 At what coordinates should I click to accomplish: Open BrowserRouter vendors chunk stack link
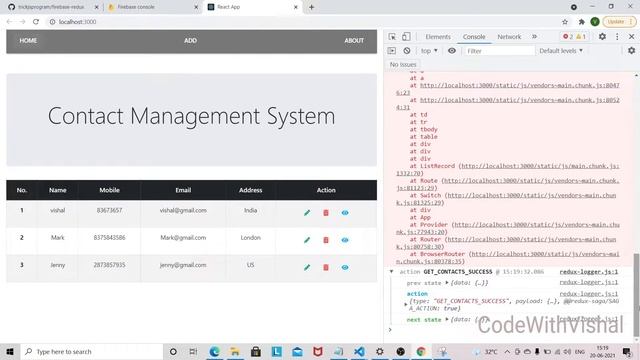pos(508,258)
